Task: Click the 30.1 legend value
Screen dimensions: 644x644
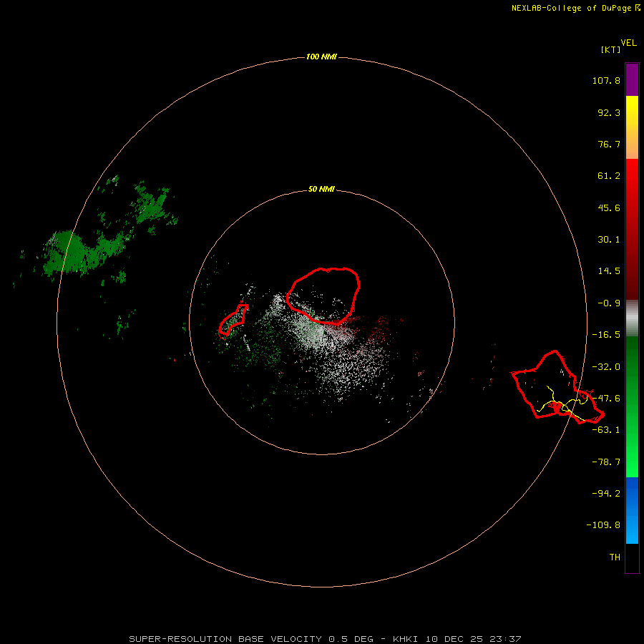Action: [609, 240]
